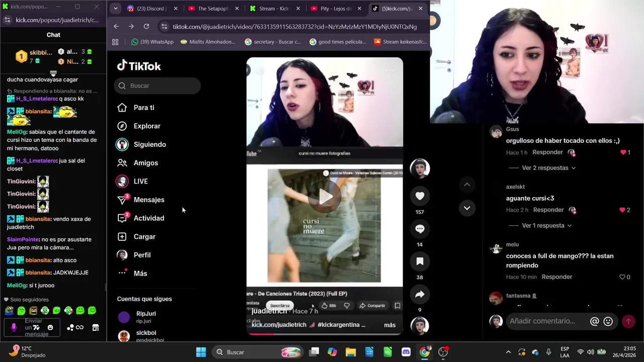Reply to melu comment with Responder

[557, 277]
